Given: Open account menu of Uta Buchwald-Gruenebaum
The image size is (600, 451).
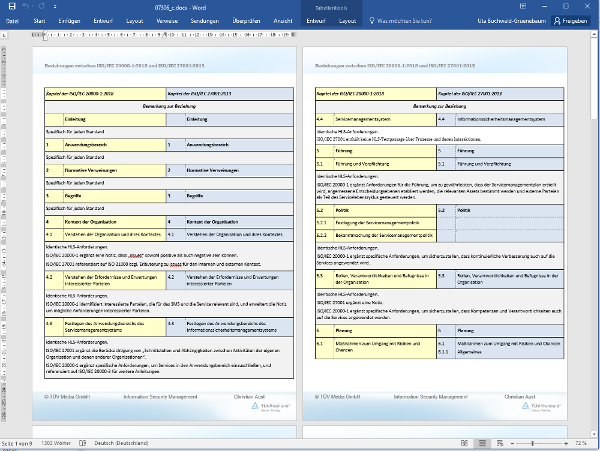Looking at the screenshot, I should [512, 21].
